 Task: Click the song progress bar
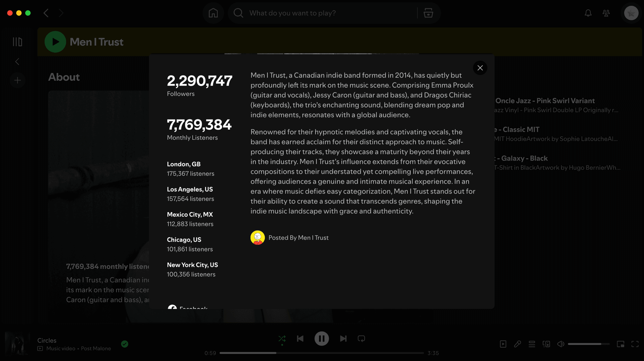coord(322,353)
